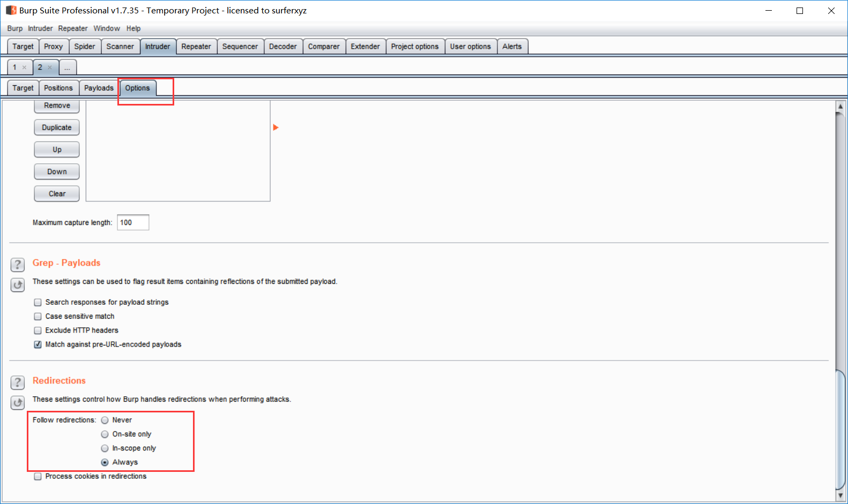Enable Search responses for payload strings
Image resolution: width=848 pixels, height=504 pixels.
pos(38,303)
